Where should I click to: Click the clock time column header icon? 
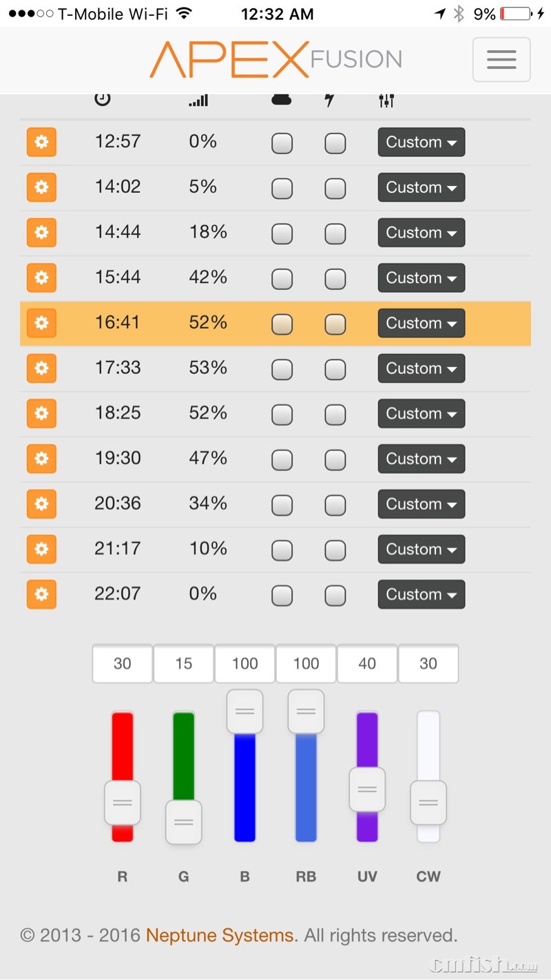(x=103, y=99)
